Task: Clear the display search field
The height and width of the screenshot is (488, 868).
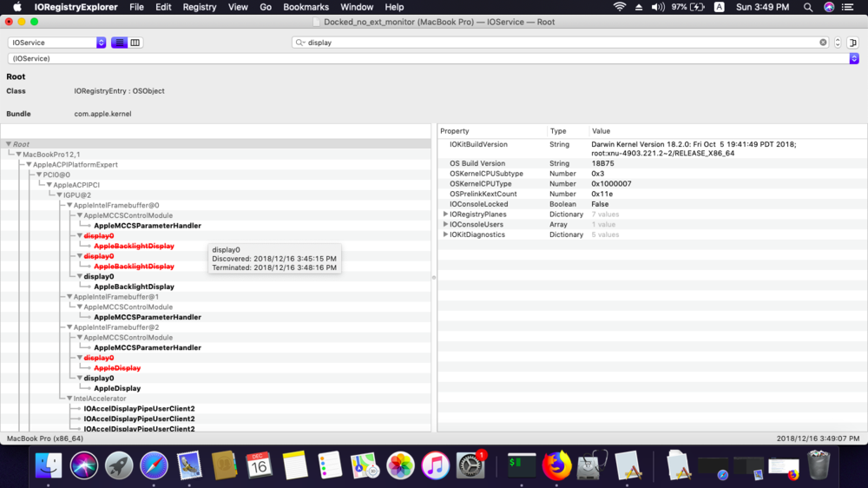Action: [823, 43]
